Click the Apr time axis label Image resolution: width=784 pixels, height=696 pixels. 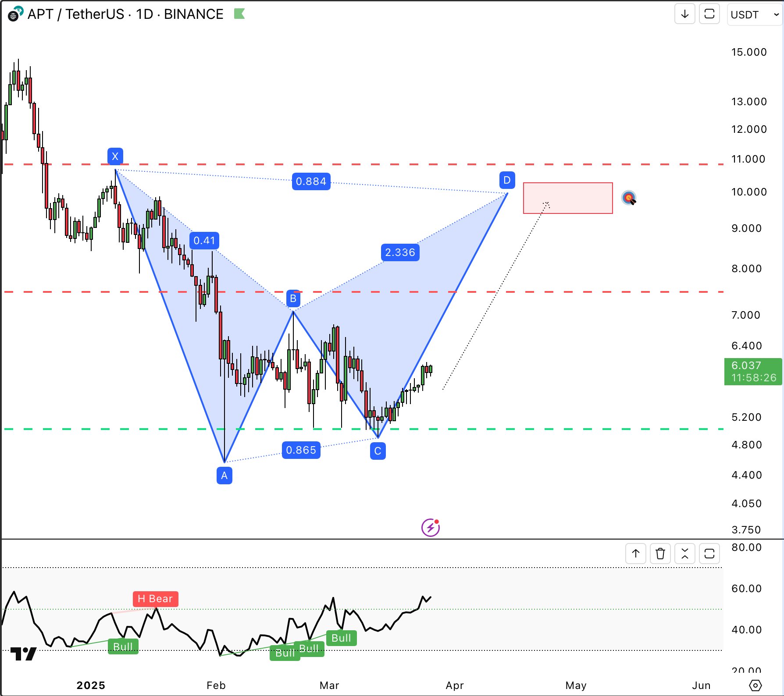tap(455, 685)
